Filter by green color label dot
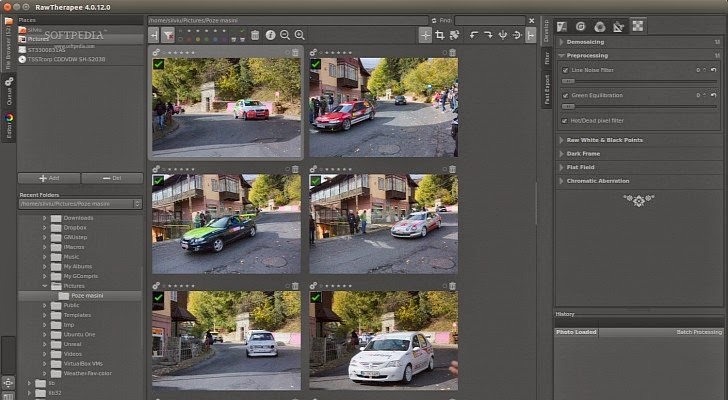The height and width of the screenshot is (400, 728). tap(207, 39)
